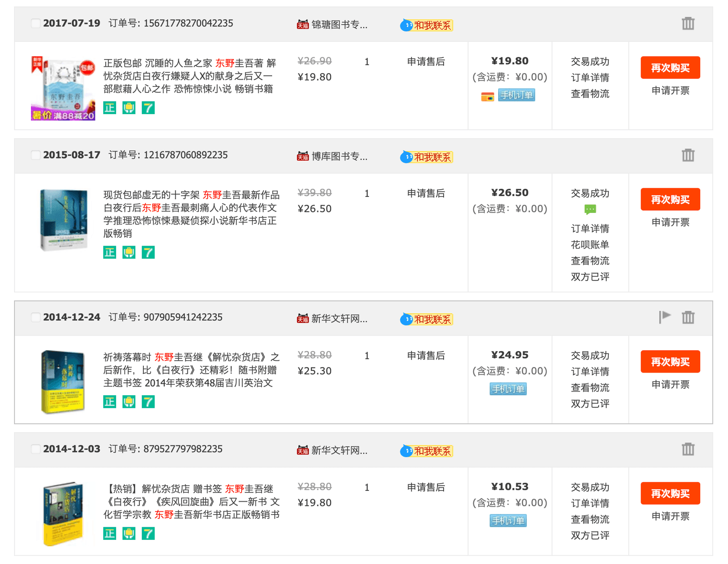Open 虚无的十字架 book cover thumbnail
Viewport: 728px width, 564px height.
click(64, 220)
